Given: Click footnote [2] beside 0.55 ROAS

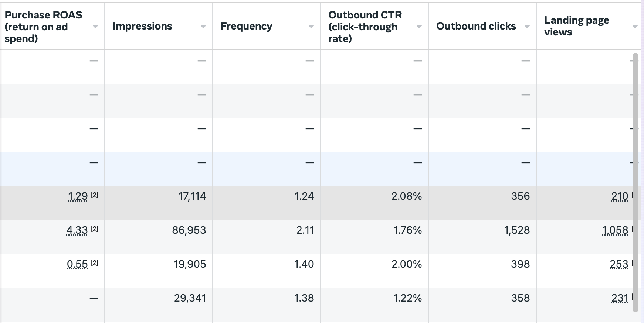Looking at the screenshot, I should point(95,263).
